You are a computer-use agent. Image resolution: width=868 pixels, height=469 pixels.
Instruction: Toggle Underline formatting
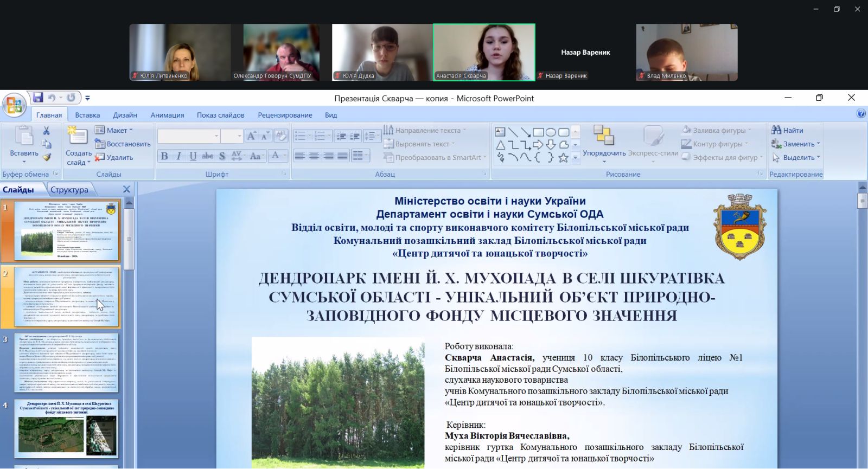pyautogui.click(x=193, y=156)
